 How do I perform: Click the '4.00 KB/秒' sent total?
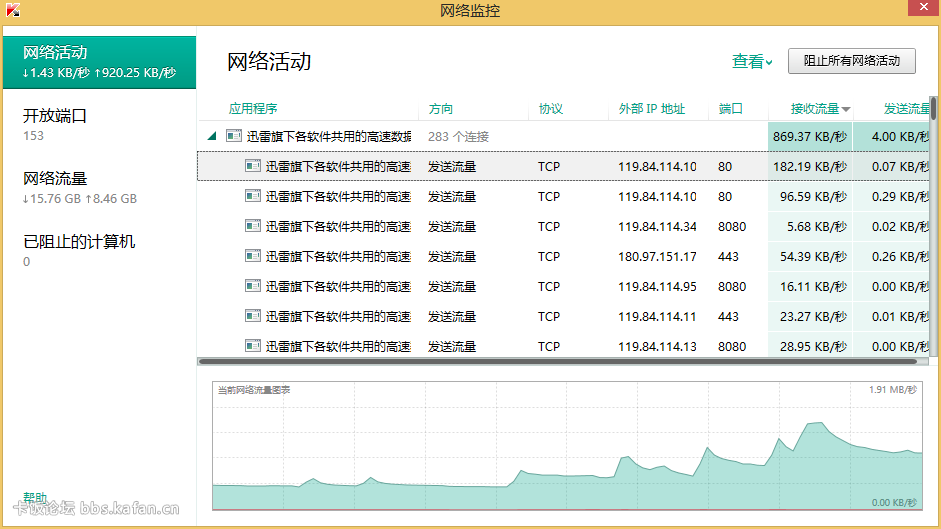(x=900, y=136)
